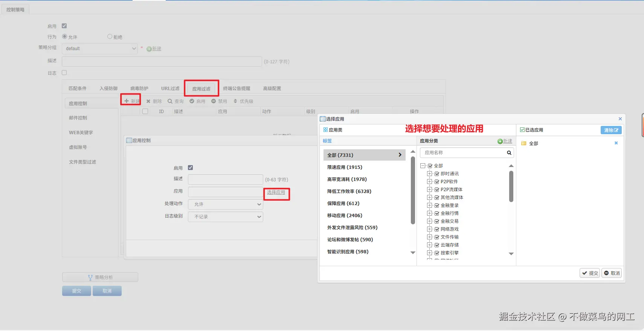Open 邮件控制 in the left sidebar
Screen dimensions: 644x331
[78, 118]
